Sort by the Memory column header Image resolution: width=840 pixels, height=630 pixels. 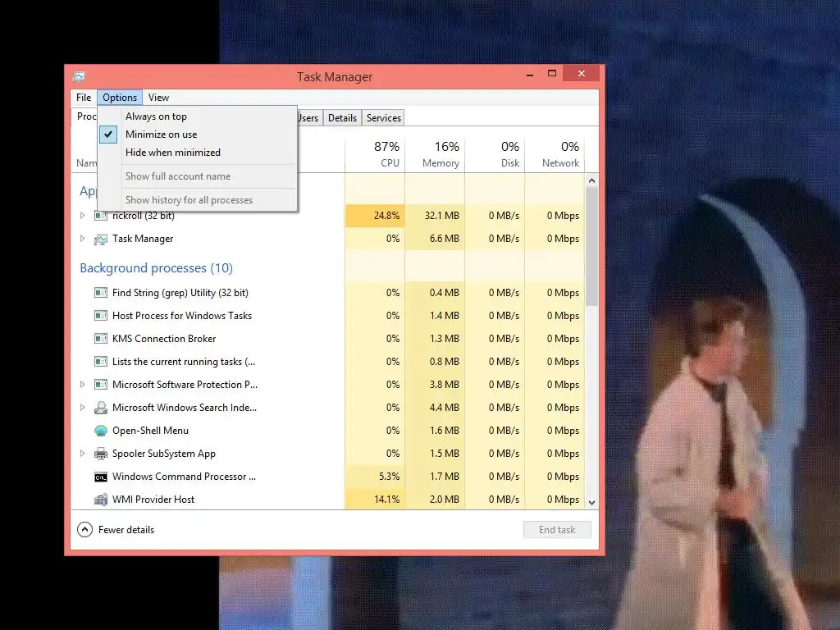(435, 154)
